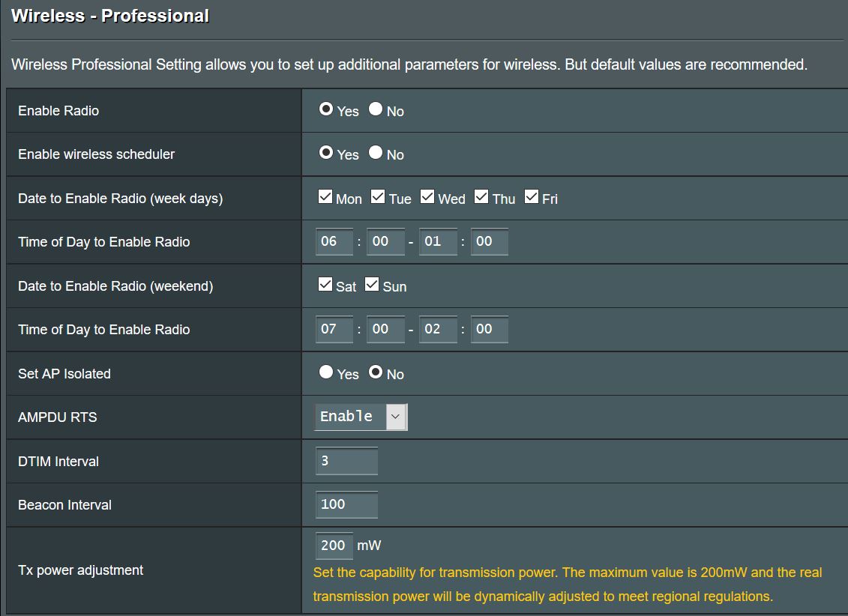The width and height of the screenshot is (848, 616).
Task: Toggle the Tue weekday checkbox
Action: click(x=379, y=197)
